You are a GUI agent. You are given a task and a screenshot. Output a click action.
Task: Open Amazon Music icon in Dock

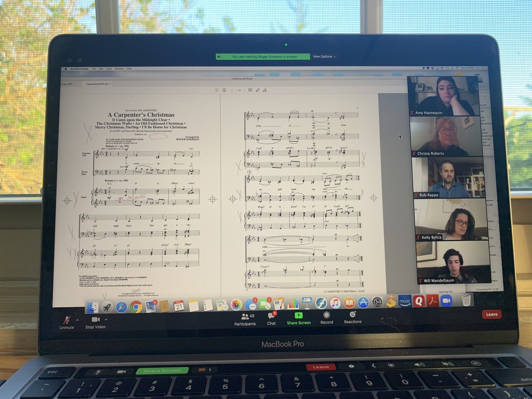pos(405,301)
